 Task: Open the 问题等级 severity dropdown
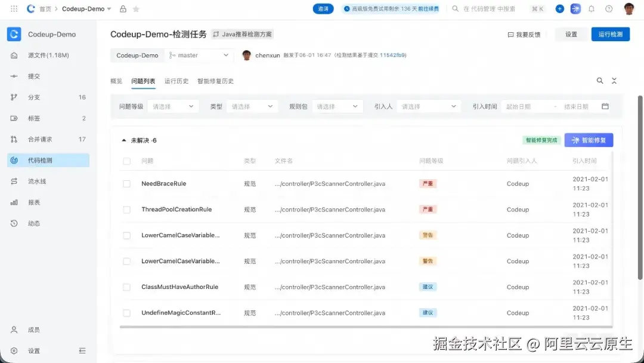coord(173,106)
